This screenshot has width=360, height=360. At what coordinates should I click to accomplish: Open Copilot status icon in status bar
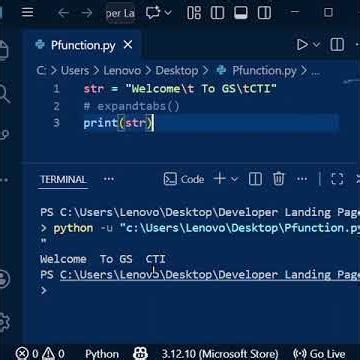[x=140, y=354]
